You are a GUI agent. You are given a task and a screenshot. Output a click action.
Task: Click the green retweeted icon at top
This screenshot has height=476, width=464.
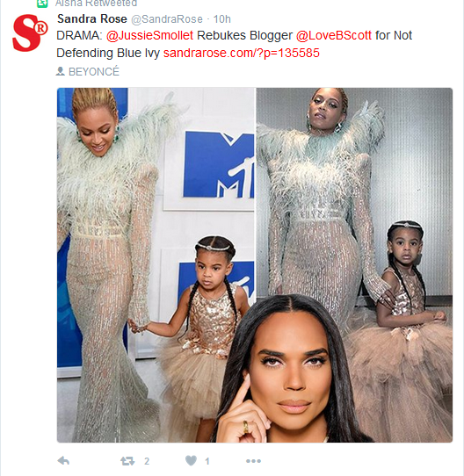tap(42, 3)
